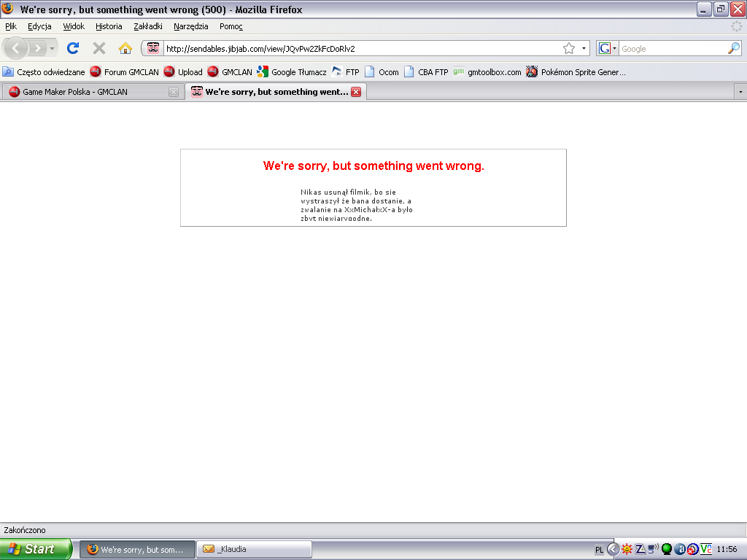Close the error page tab

(356, 92)
